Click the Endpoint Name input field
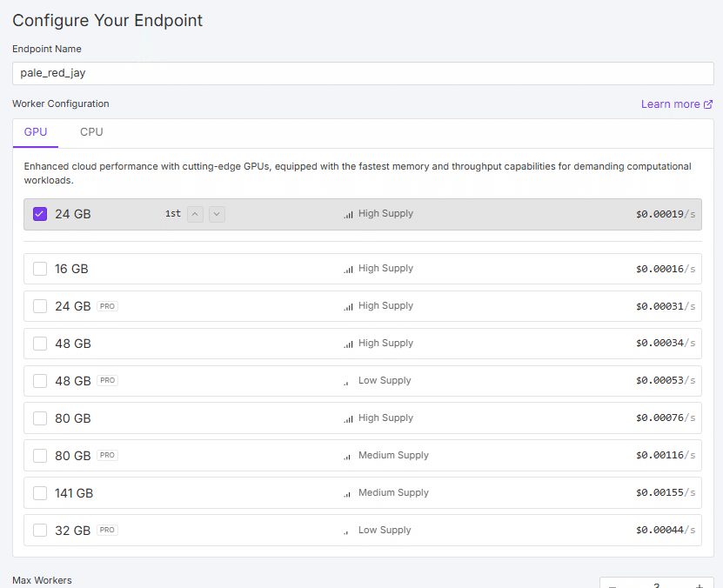The image size is (723, 588). pyautogui.click(x=362, y=73)
